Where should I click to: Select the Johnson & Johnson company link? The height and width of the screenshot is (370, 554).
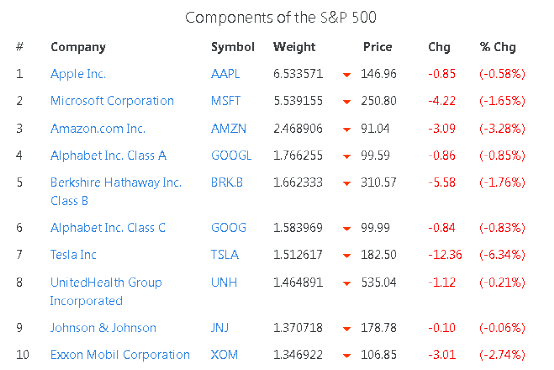tap(103, 328)
